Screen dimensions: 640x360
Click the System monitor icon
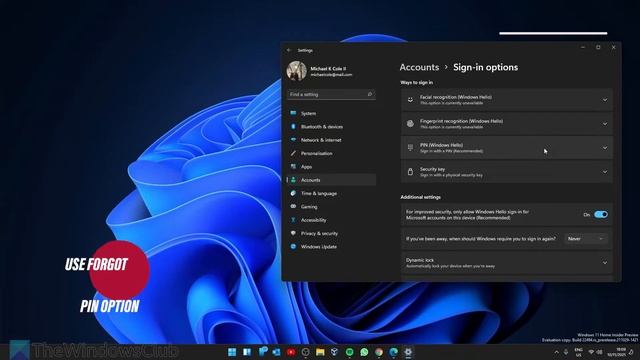293,113
